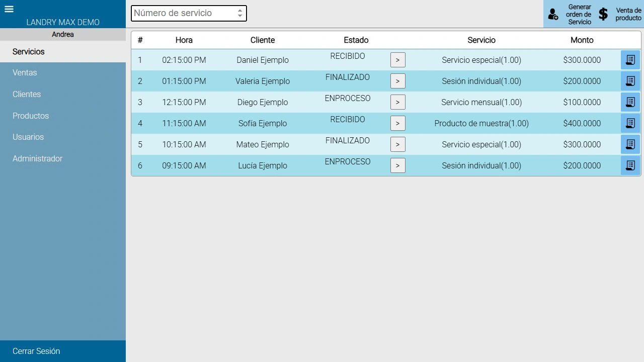Open Clientes in sidebar
644x362 pixels.
coord(63,94)
